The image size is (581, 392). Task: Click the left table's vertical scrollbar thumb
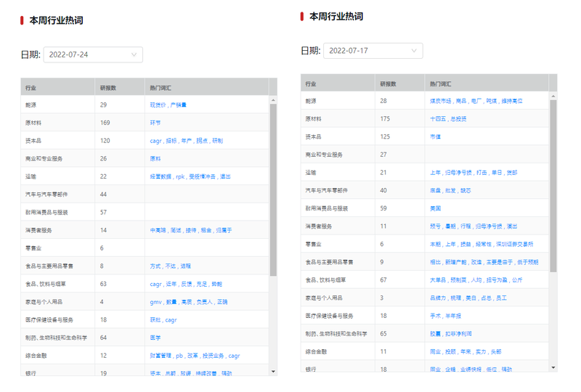pyautogui.click(x=273, y=189)
